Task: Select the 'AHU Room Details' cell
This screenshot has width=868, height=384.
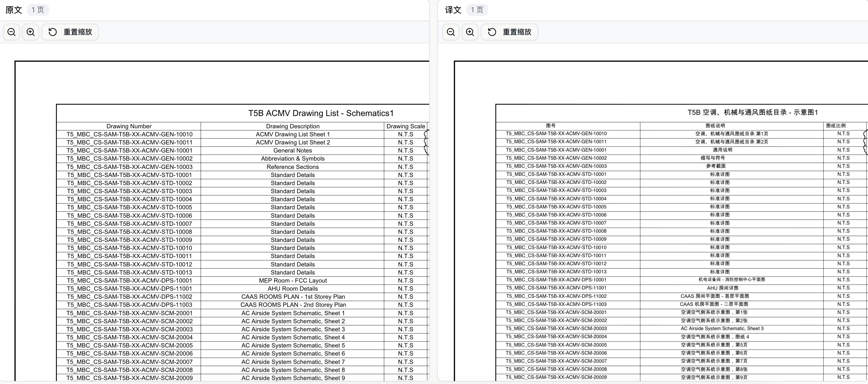Action: tap(292, 288)
